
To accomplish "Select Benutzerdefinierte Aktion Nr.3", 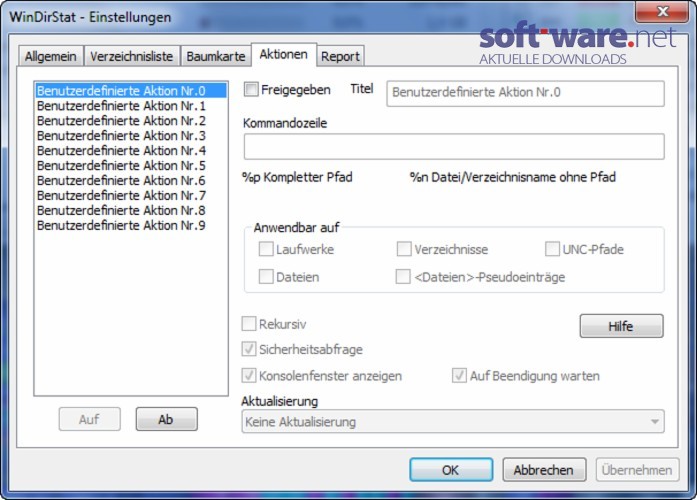I will pyautogui.click(x=131, y=136).
